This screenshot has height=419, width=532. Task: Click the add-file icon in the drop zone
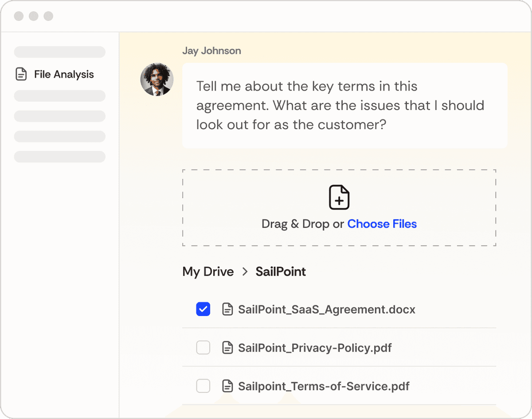point(339,198)
